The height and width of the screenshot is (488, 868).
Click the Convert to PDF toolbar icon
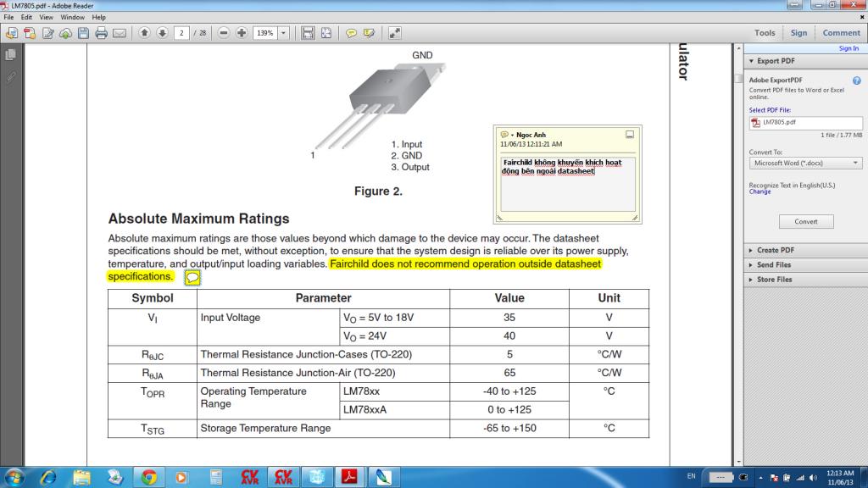[x=30, y=33]
